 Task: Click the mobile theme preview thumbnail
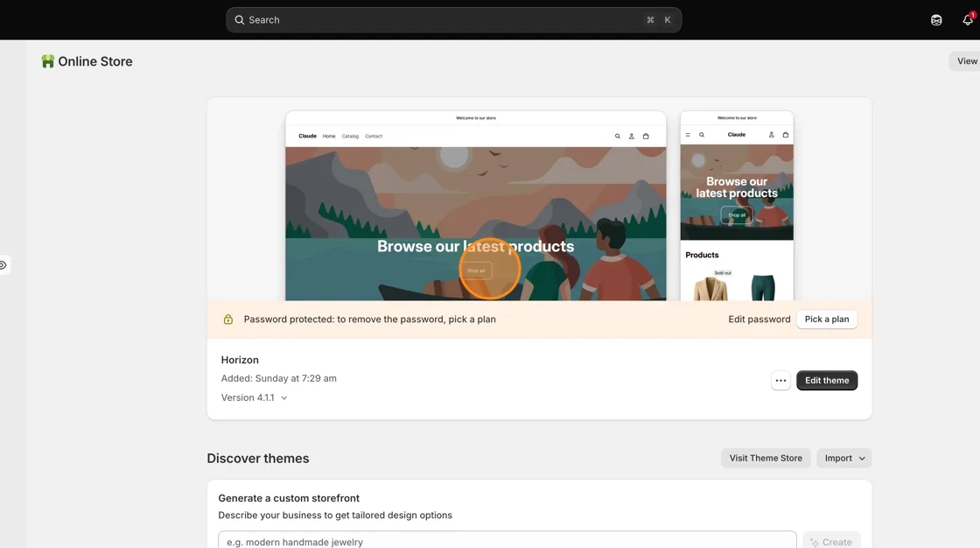(737, 206)
